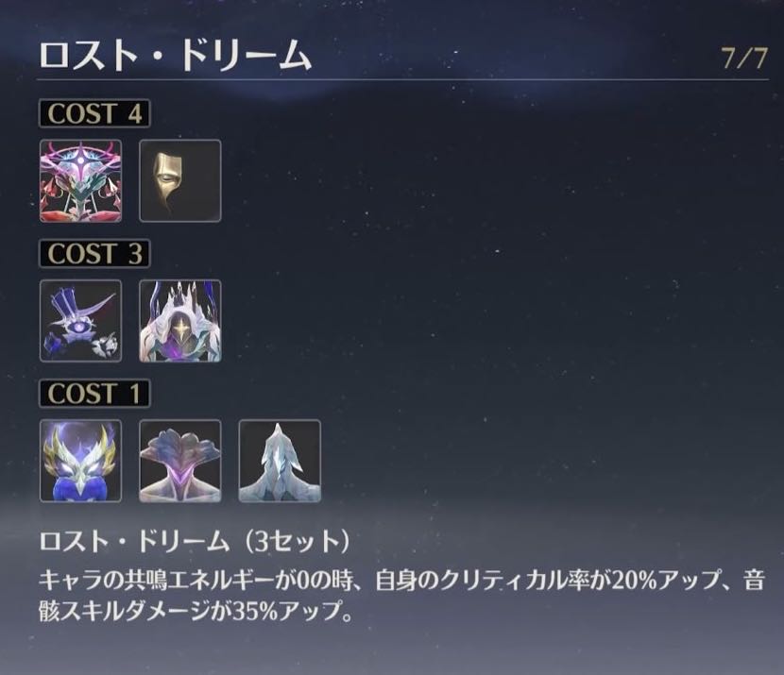Click the 3セット text in parentheses

297,541
